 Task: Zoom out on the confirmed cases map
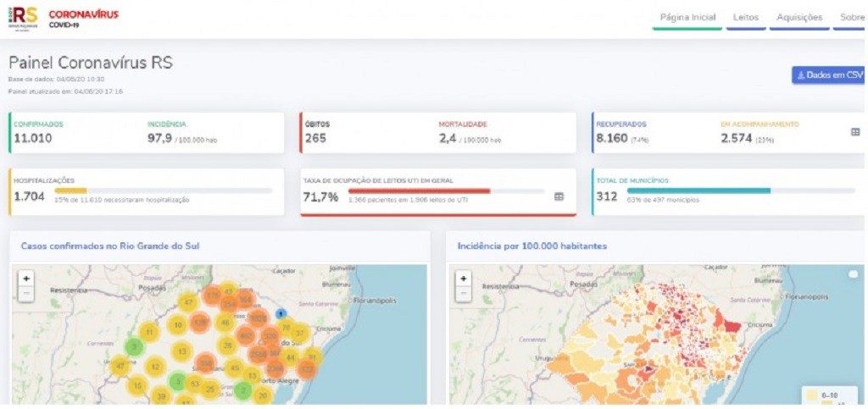pos(26,294)
